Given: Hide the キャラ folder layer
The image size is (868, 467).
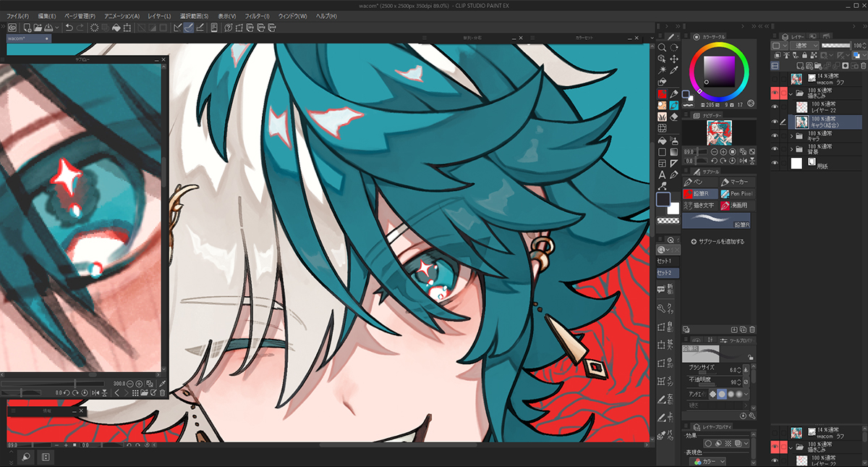Looking at the screenshot, I should click(x=775, y=135).
